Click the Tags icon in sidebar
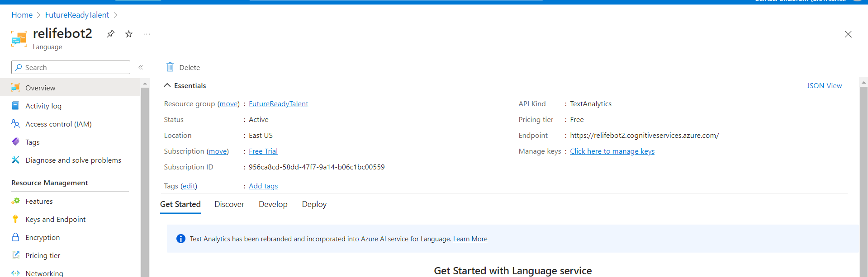 pos(15,142)
